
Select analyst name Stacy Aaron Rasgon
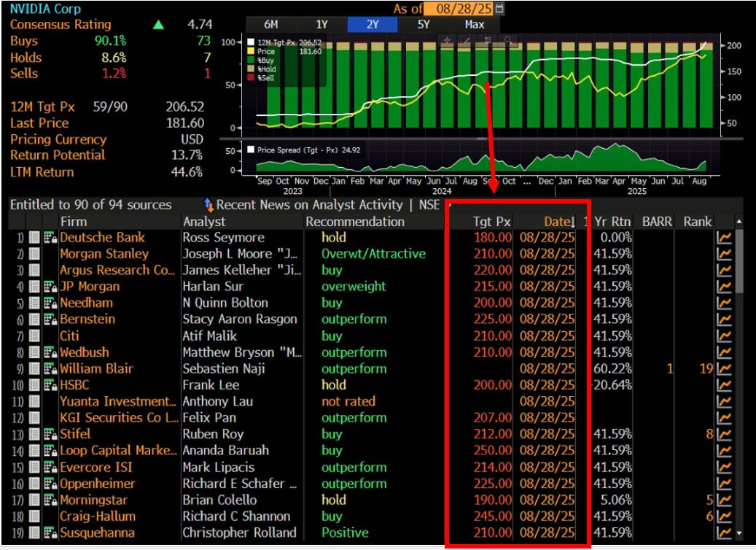coord(240,319)
